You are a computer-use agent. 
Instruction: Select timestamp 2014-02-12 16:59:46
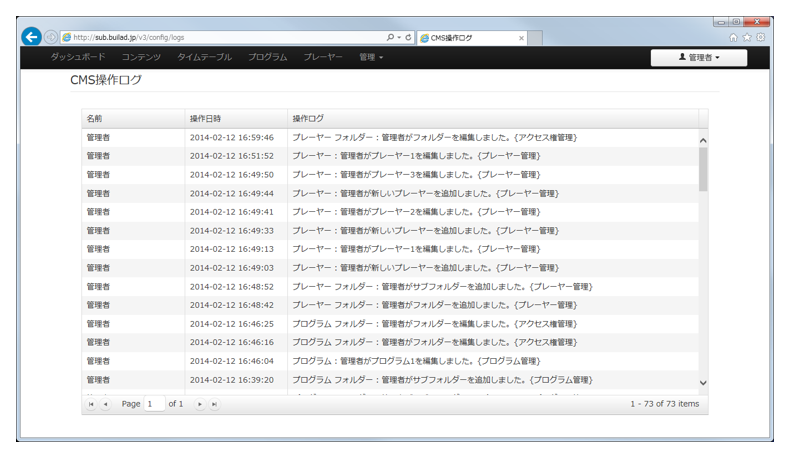pos(232,137)
